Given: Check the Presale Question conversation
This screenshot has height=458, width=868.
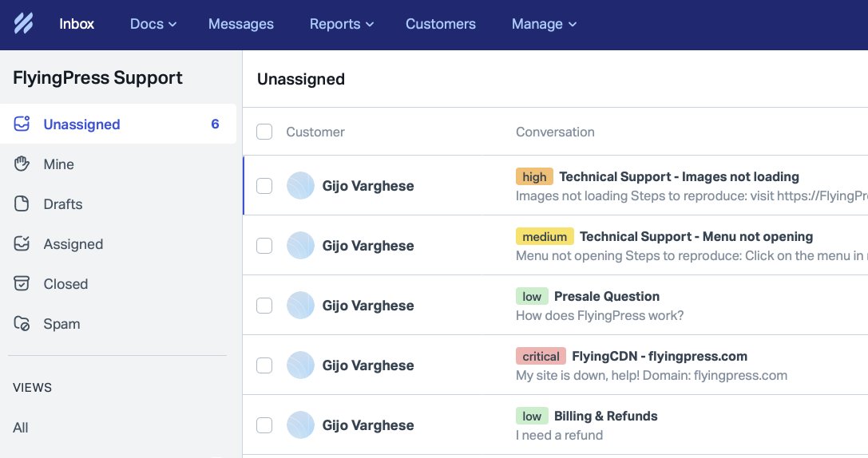Looking at the screenshot, I should tap(264, 306).
